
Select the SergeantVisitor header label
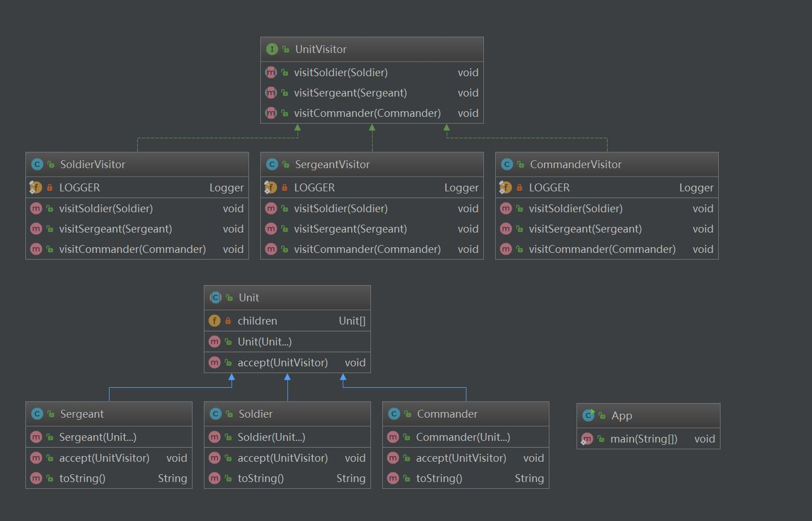tap(332, 164)
